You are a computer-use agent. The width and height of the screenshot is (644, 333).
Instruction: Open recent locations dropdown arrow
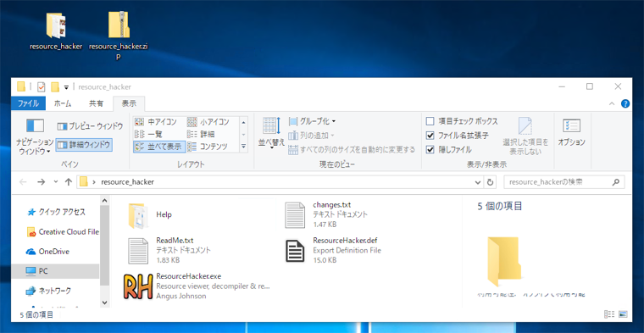56,182
